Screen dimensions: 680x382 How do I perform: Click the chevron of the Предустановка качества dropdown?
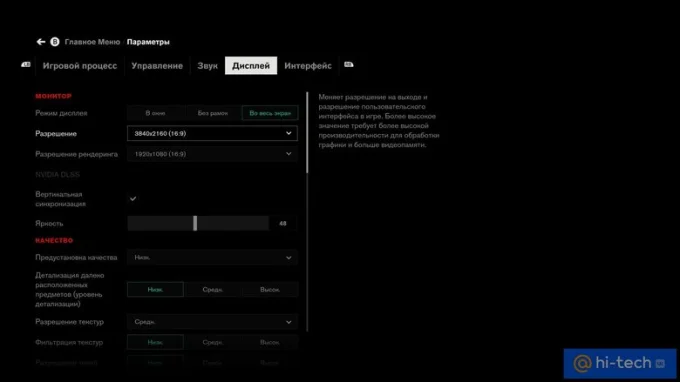click(289, 258)
